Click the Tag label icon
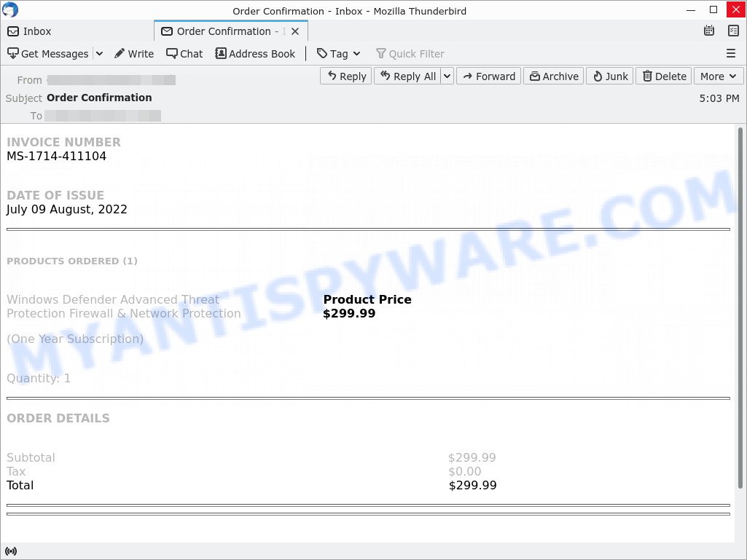Viewport: 747px width, 560px height. pos(321,53)
